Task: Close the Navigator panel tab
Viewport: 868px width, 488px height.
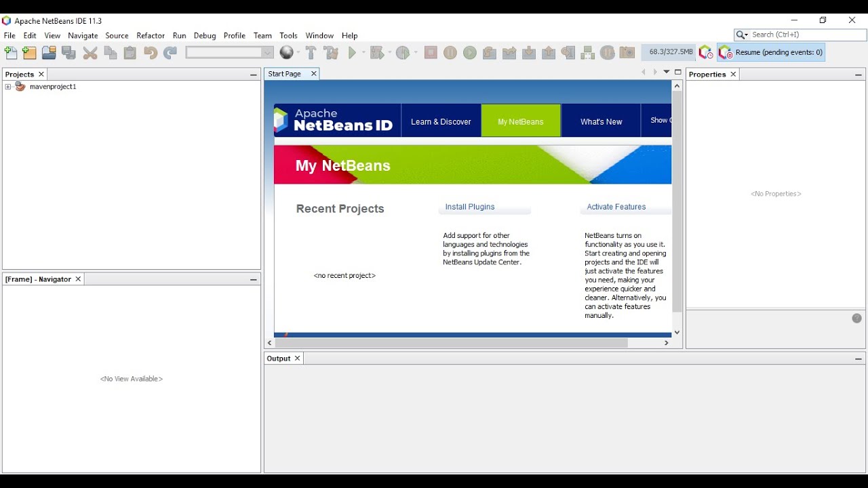Action: pyautogui.click(x=78, y=279)
